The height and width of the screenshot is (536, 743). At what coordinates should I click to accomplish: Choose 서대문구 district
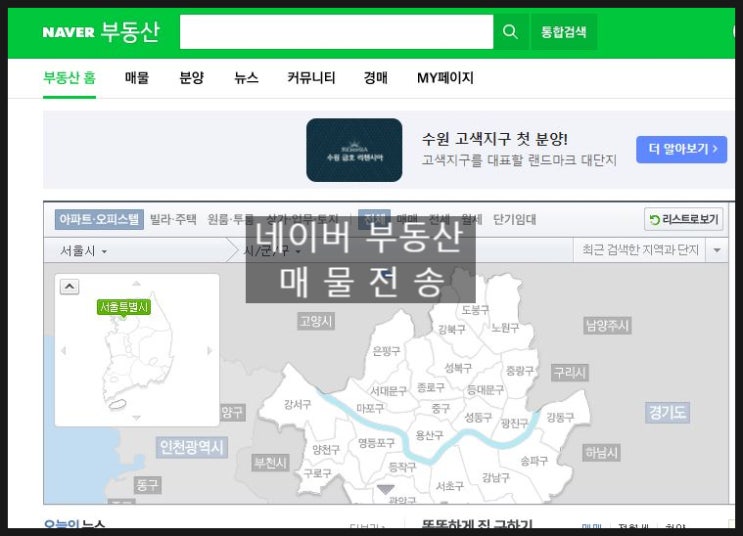[x=389, y=391]
